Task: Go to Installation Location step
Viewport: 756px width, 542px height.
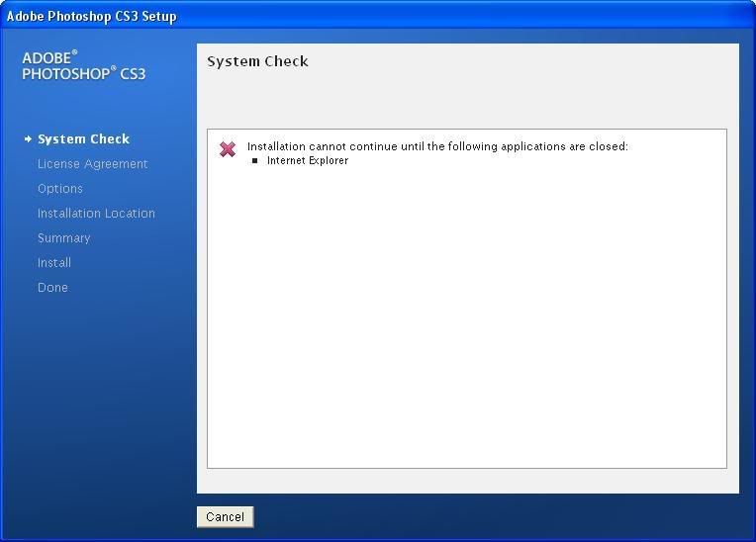Action: coord(96,213)
